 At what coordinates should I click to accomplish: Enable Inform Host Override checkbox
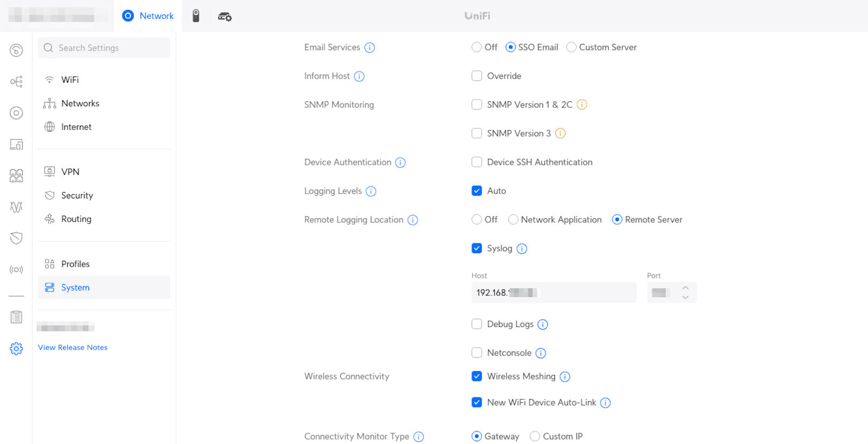477,76
